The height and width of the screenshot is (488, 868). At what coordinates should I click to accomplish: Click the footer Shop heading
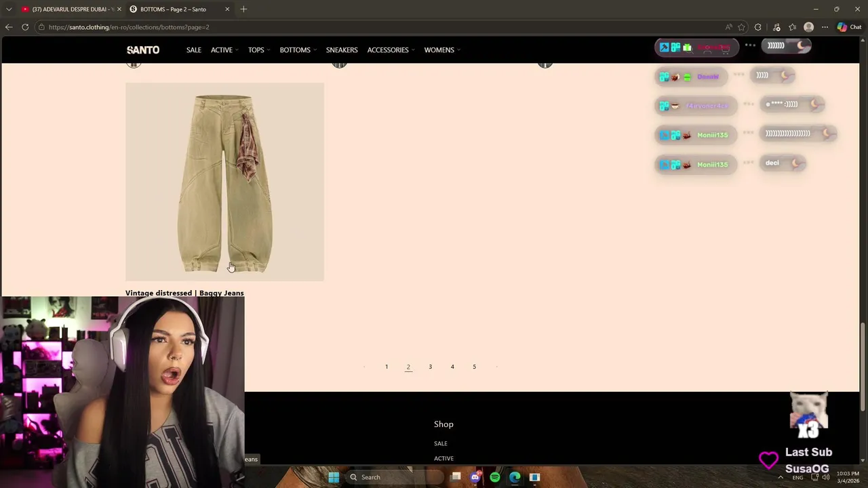click(443, 424)
